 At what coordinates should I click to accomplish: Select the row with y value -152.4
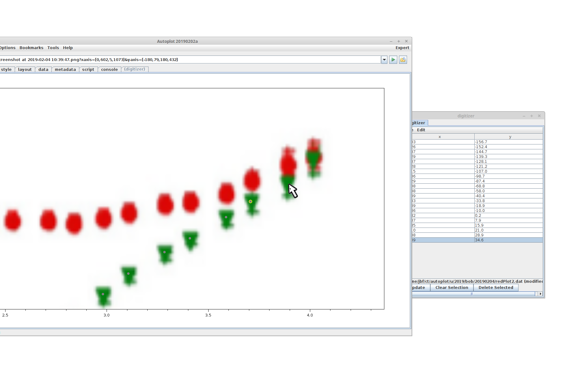[x=477, y=147]
